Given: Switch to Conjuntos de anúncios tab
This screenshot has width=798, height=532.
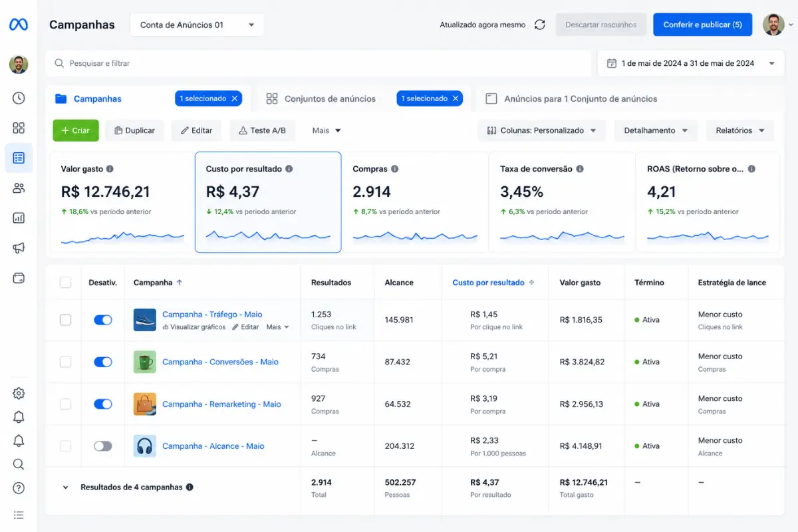Looking at the screenshot, I should [321, 98].
